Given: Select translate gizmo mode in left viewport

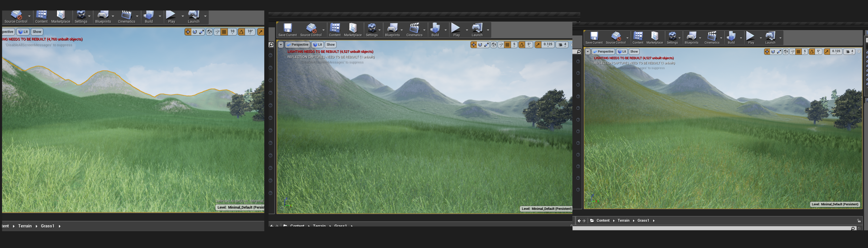Looking at the screenshot, I should click(x=188, y=32).
